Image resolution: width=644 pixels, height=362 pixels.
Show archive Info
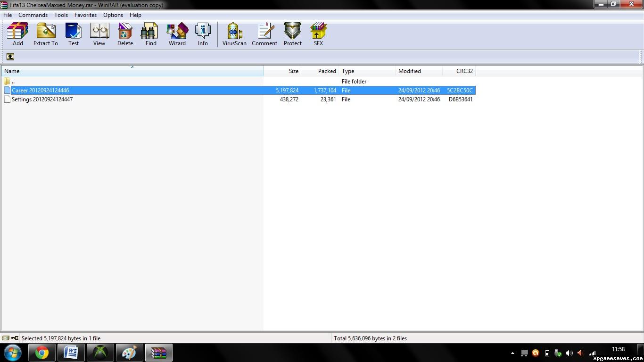click(x=203, y=34)
